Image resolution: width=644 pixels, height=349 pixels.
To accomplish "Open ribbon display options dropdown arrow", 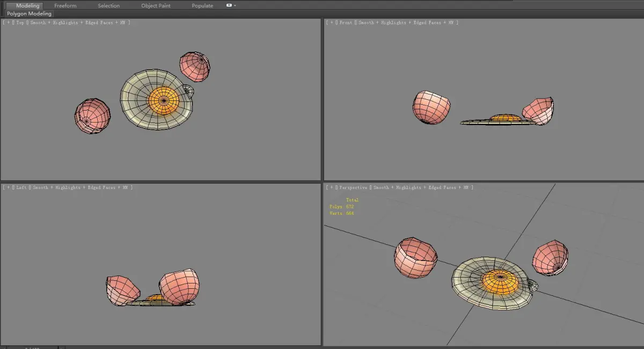I will 235,5.
